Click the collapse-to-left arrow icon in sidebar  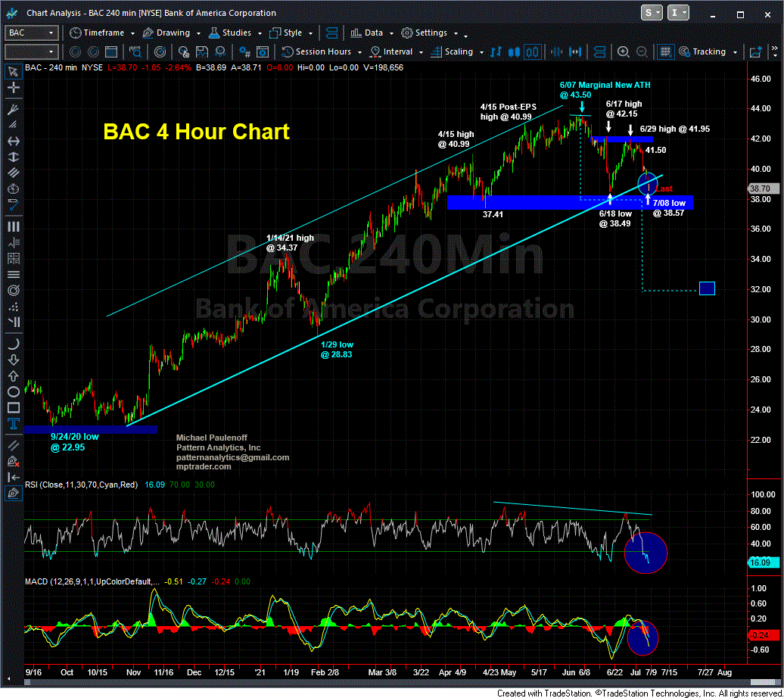(14, 478)
